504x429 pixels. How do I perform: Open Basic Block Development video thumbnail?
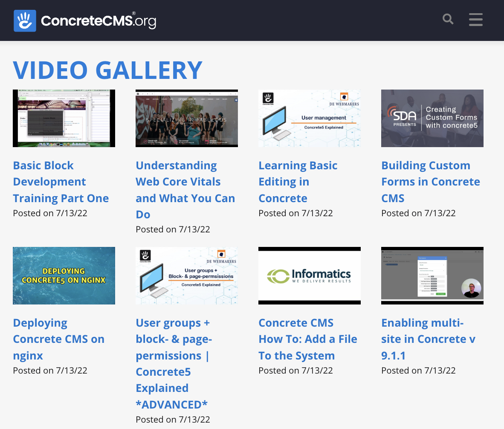64,118
